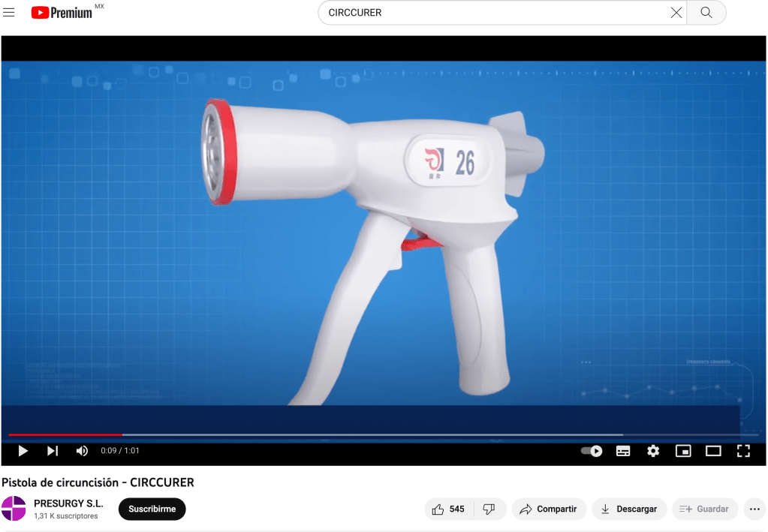The height and width of the screenshot is (532, 768).
Task: Go to YouTube Premium home logo
Action: tap(62, 13)
